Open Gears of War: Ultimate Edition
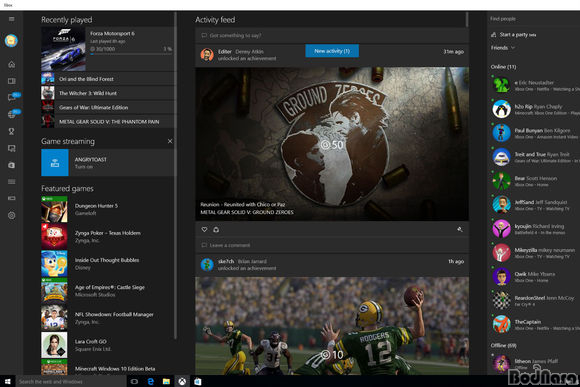Screen dimensions: 580x387 (107, 107)
